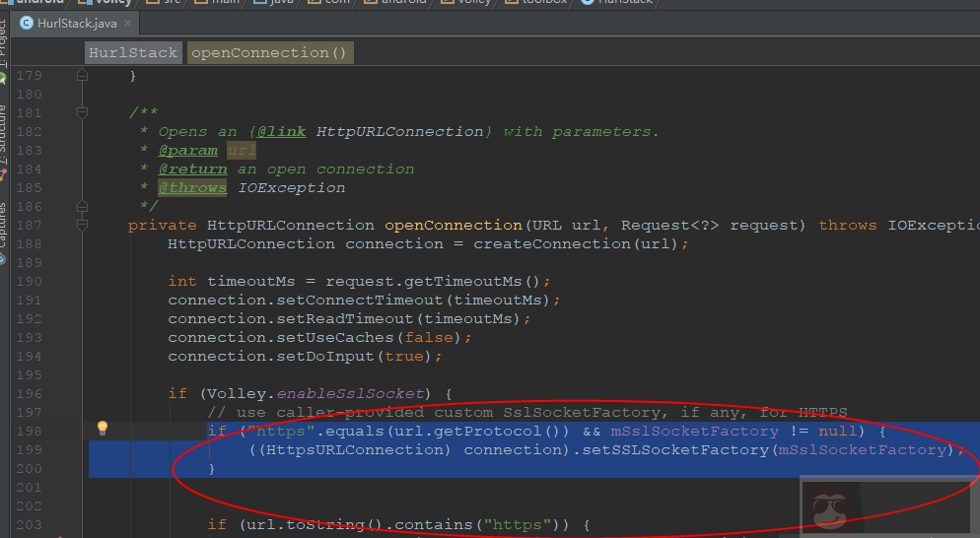Click the @throws Javadoc tag
This screenshot has height=538, width=980.
pos(192,188)
